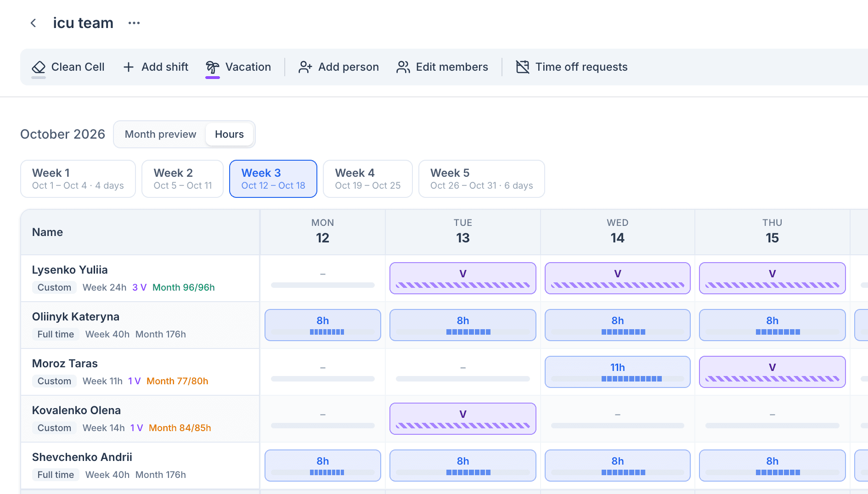Click the name Shevchenko Andrii

(x=82, y=457)
